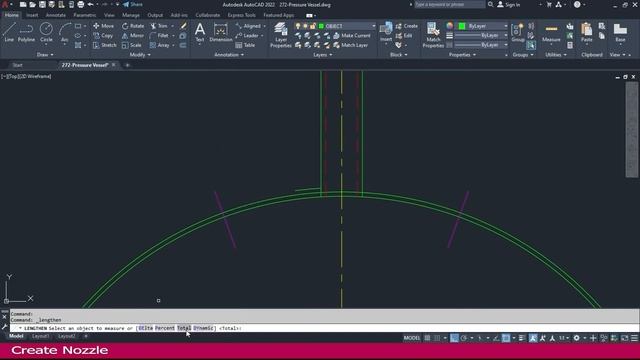
Task: Expand the Modify panel
Action: (140, 55)
